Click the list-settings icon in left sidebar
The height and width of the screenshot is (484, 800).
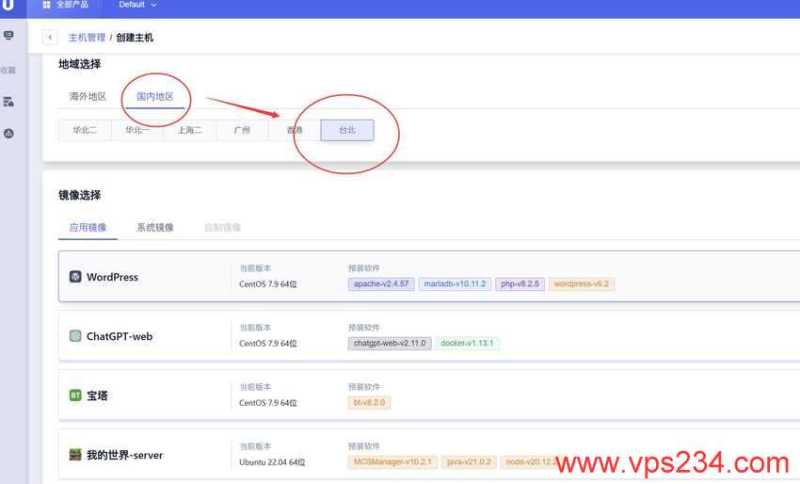pos(9,102)
